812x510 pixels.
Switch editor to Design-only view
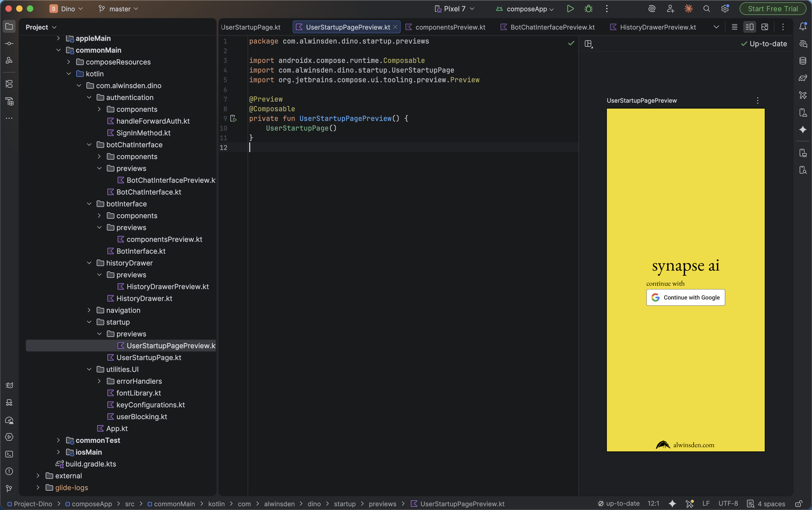(764, 27)
